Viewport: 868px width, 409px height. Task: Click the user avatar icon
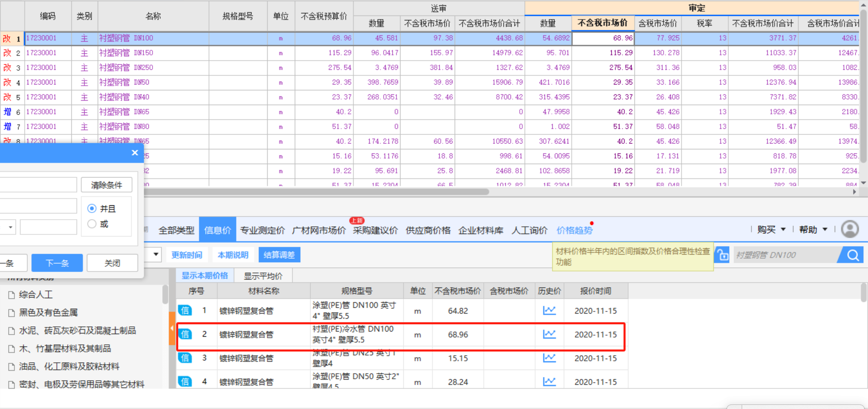pyautogui.click(x=850, y=229)
